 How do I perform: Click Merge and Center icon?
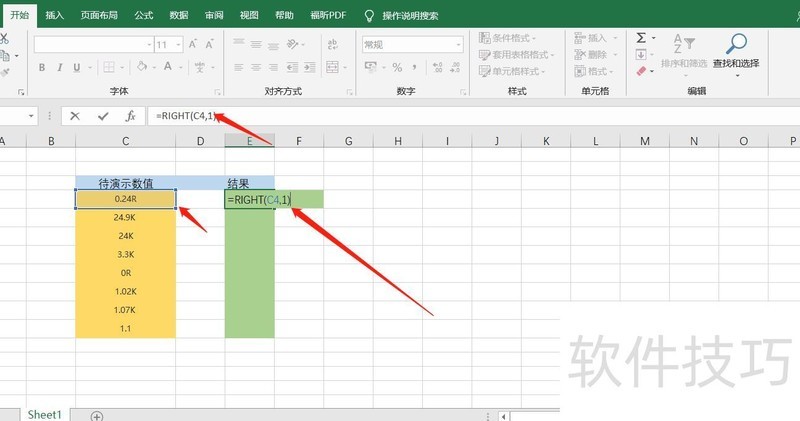(x=332, y=67)
